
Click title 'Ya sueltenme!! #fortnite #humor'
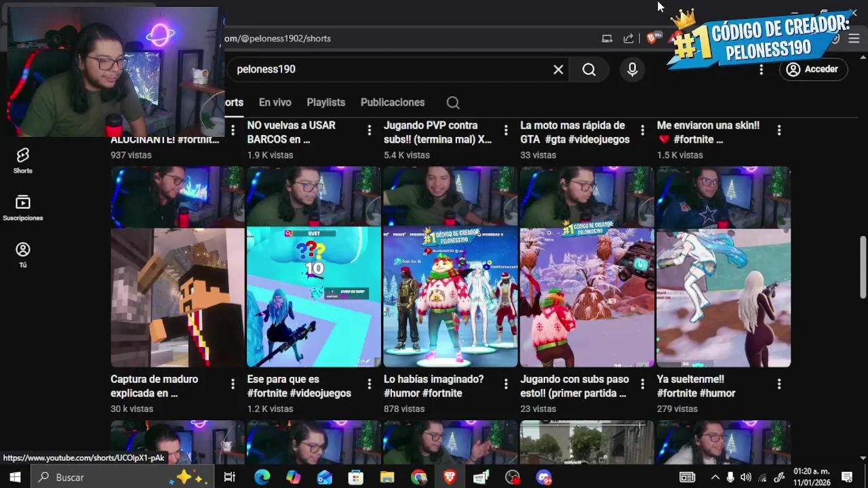pyautogui.click(x=696, y=386)
